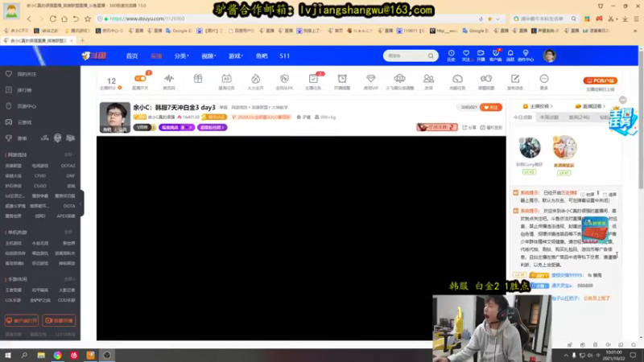Image resolution: width=644 pixels, height=362 pixels.
Task: Select the 直播 nav item in header
Action: [x=156, y=56]
